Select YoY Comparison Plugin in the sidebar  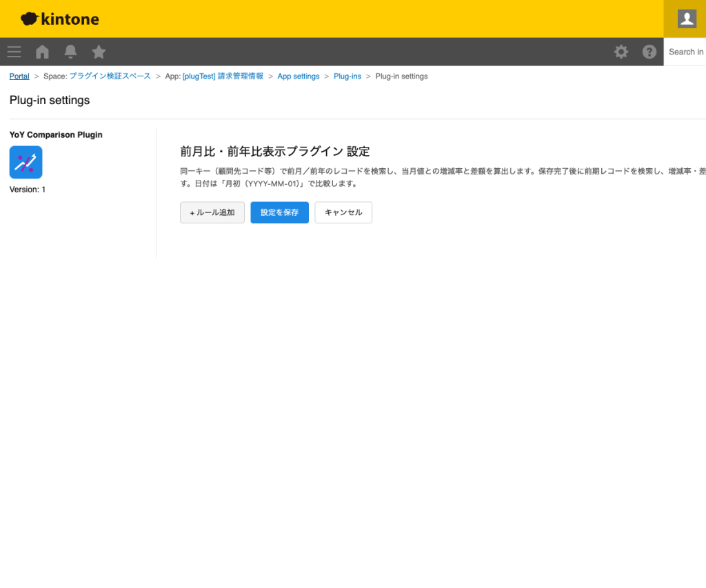point(55,134)
